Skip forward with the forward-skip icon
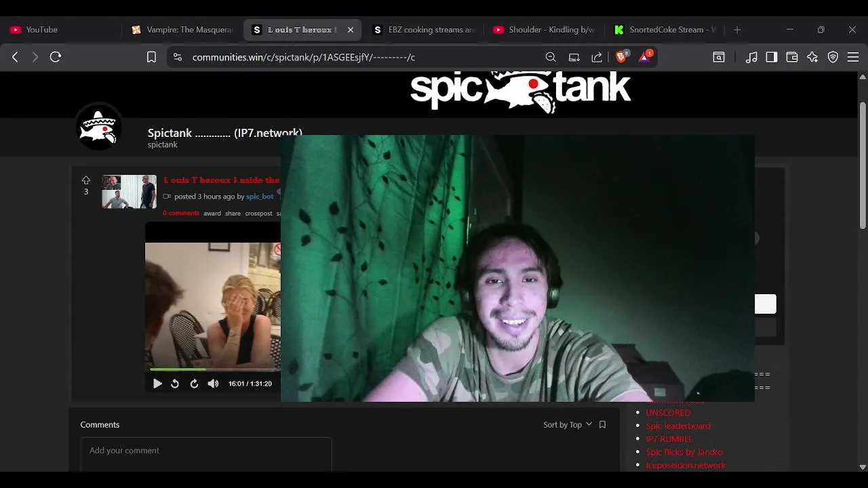Screen dimensions: 868x488 tap(194, 384)
